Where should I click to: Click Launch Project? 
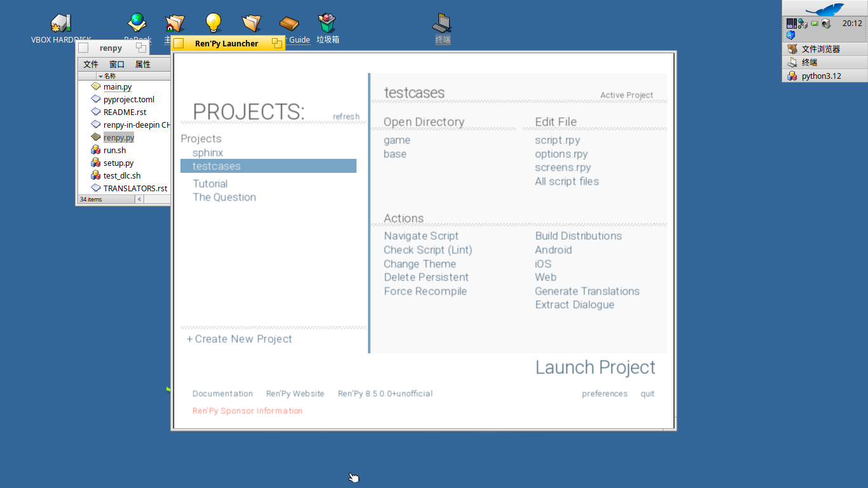pos(595,368)
